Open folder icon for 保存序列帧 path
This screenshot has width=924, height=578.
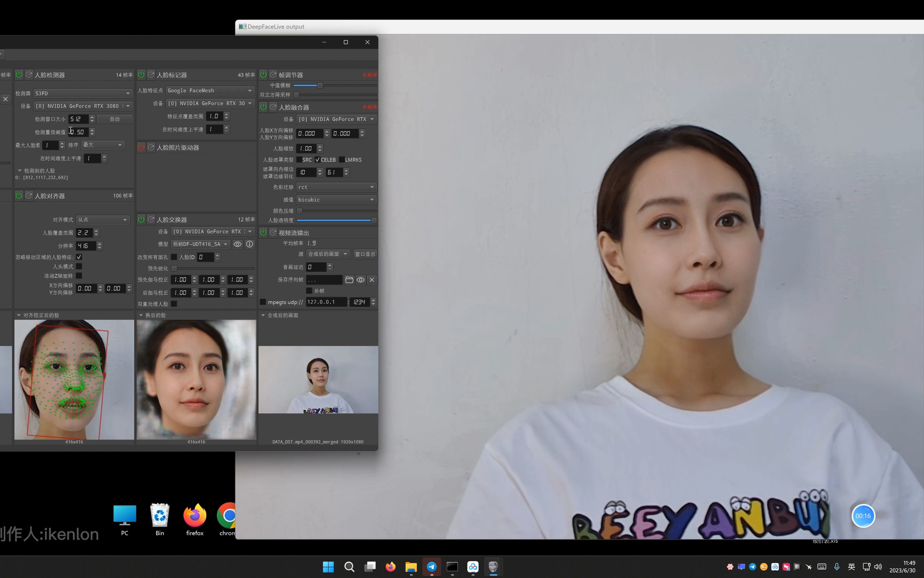349,280
